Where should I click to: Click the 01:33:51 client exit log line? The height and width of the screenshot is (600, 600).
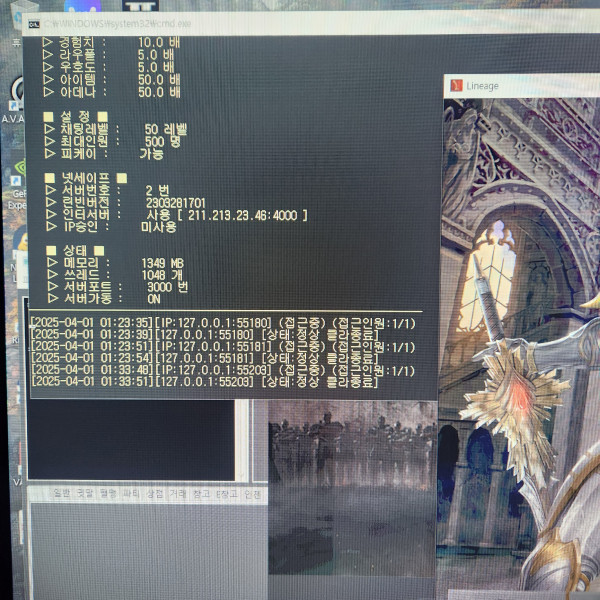205,382
